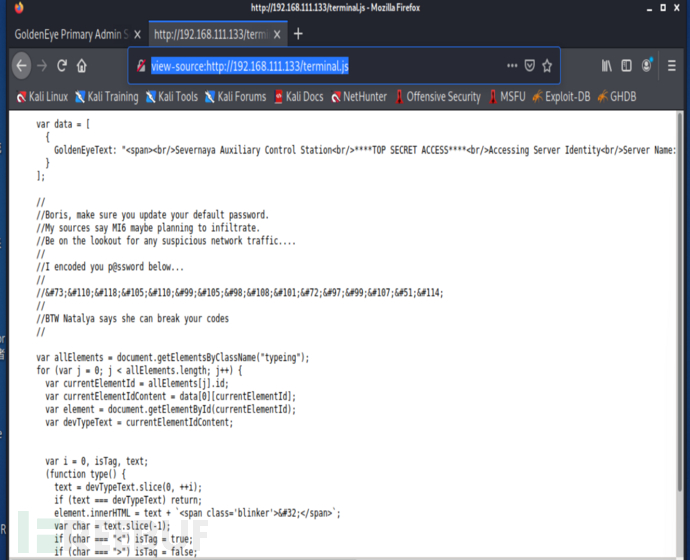Click the '(function type() {' line
The image size is (690, 560).
click(85, 474)
